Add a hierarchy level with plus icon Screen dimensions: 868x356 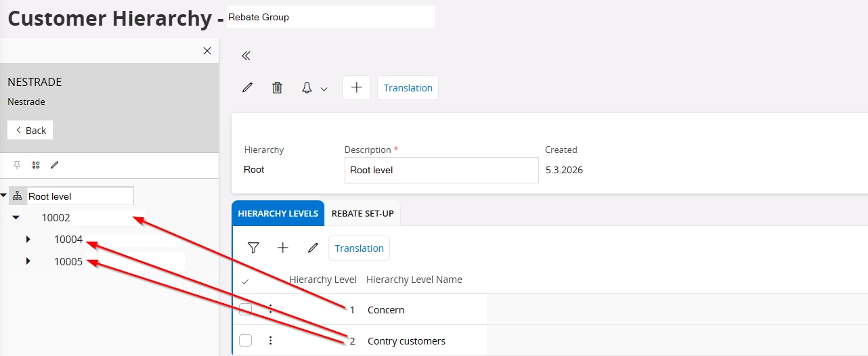283,248
